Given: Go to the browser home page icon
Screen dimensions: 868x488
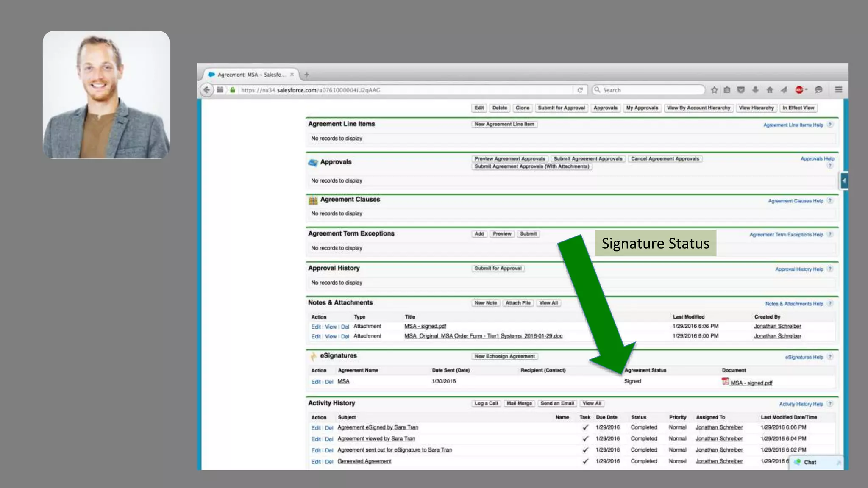Looking at the screenshot, I should [x=770, y=90].
